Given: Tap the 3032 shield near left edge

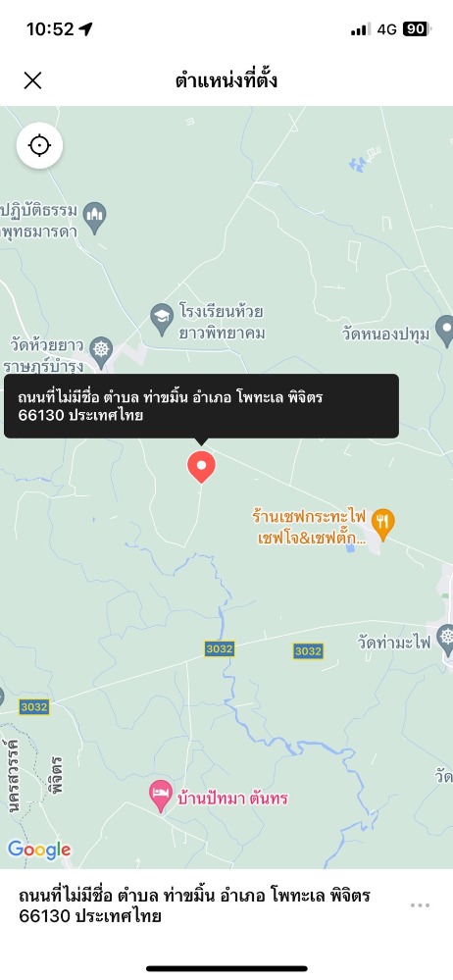Looking at the screenshot, I should pos(33,707).
